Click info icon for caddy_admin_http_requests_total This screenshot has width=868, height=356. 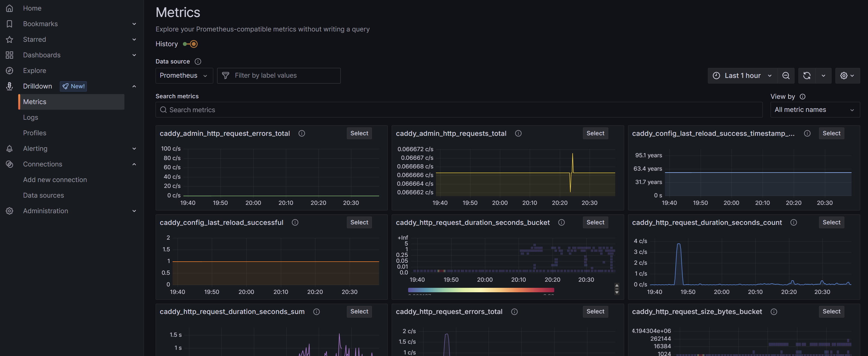tap(518, 133)
